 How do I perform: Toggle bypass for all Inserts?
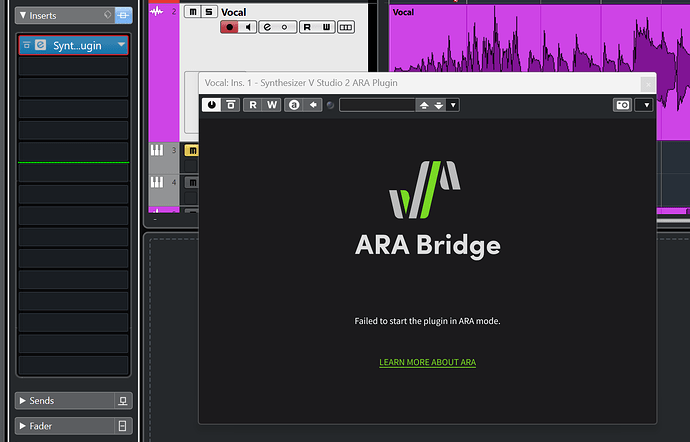(123, 15)
